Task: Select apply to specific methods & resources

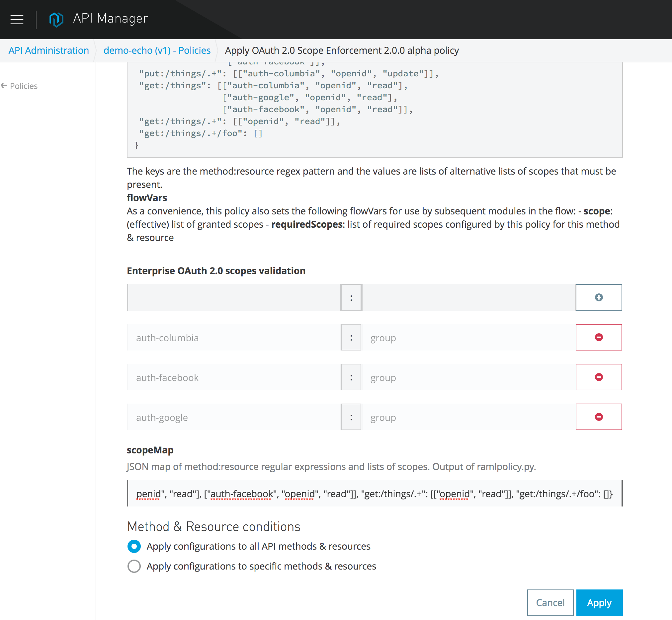Action: coord(134,566)
